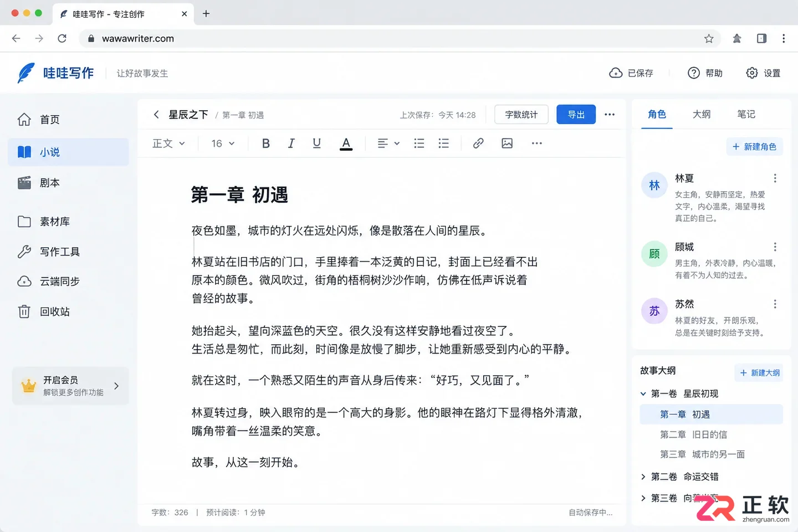Expand 第二卷 命运交错 in outline

click(x=643, y=477)
